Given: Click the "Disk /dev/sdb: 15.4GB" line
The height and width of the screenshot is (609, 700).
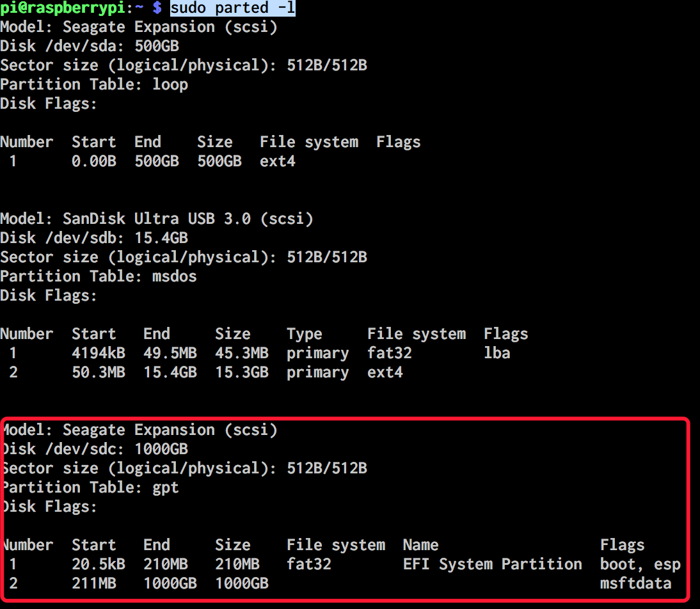Looking at the screenshot, I should tap(94, 238).
